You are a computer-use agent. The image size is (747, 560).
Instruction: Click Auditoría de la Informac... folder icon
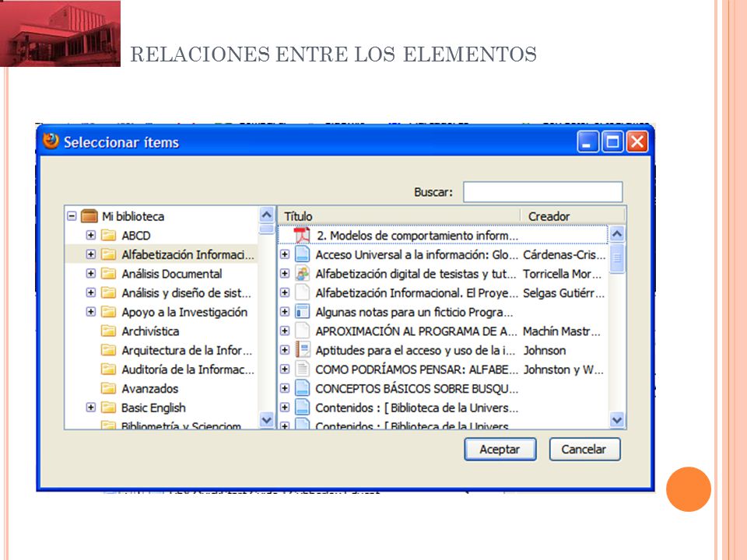point(109,369)
